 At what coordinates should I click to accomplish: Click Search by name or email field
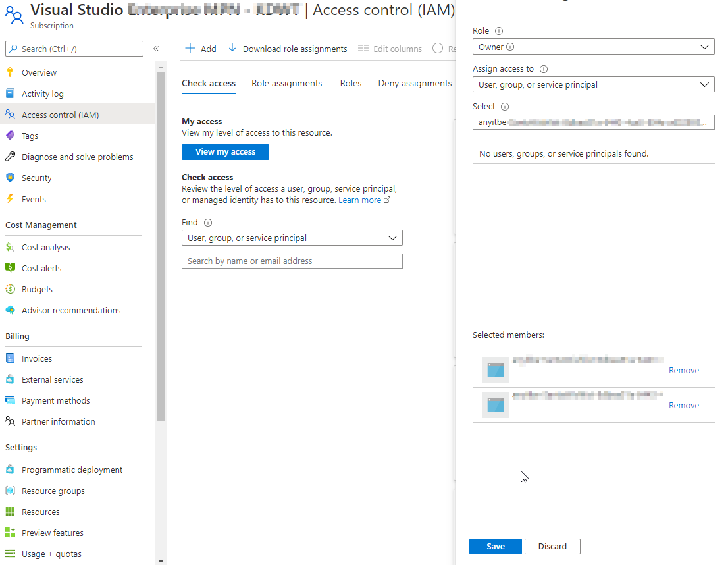(292, 261)
